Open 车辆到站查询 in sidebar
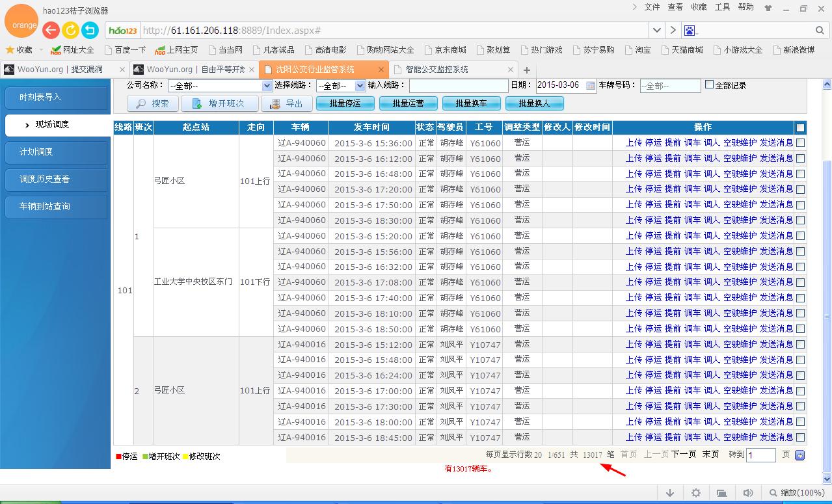 (57, 206)
